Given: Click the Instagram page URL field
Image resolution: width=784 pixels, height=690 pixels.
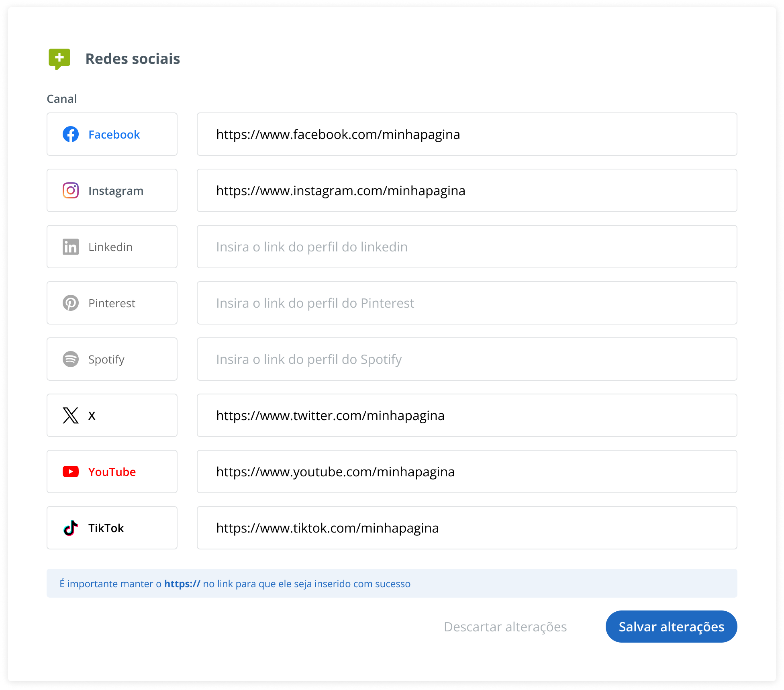Looking at the screenshot, I should pyautogui.click(x=467, y=190).
